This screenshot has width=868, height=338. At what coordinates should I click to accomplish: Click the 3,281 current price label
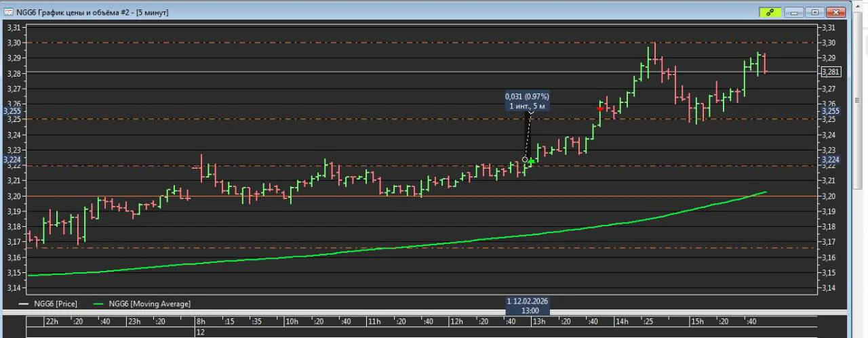tap(831, 72)
